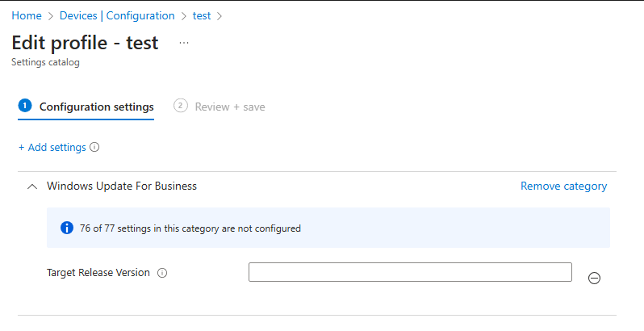Viewport: 644px width, 331px height.
Task: Show the Target Release Version info tooltip
Action: pos(162,273)
